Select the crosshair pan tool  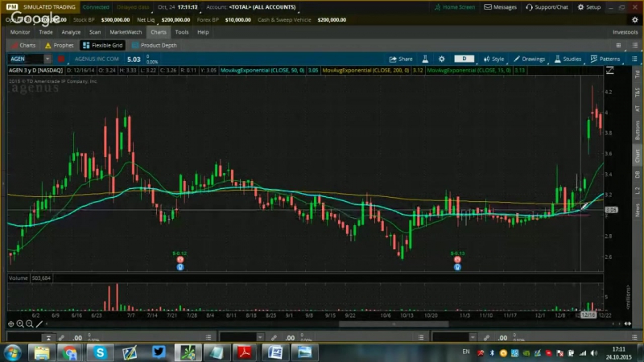tap(11, 324)
